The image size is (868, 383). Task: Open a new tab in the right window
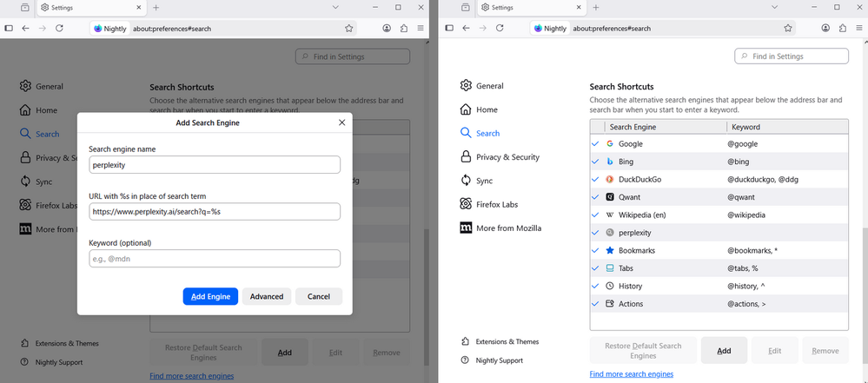tap(595, 7)
